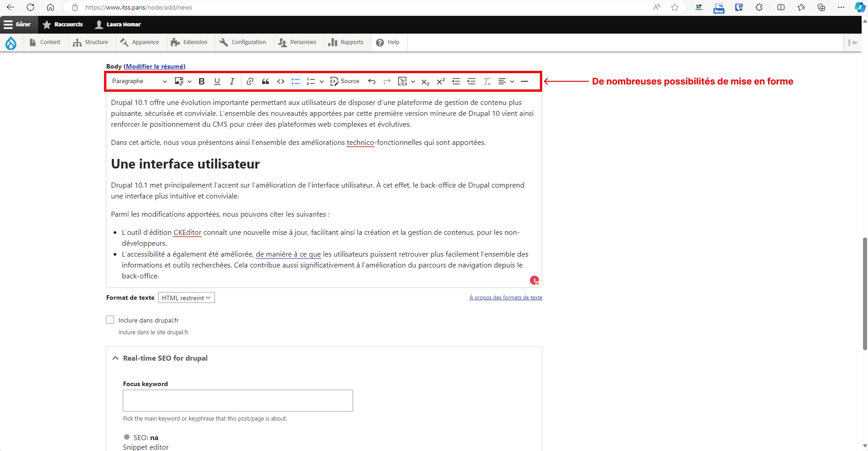Click the Modifier le résumé link
This screenshot has width=868, height=451.
point(155,66)
